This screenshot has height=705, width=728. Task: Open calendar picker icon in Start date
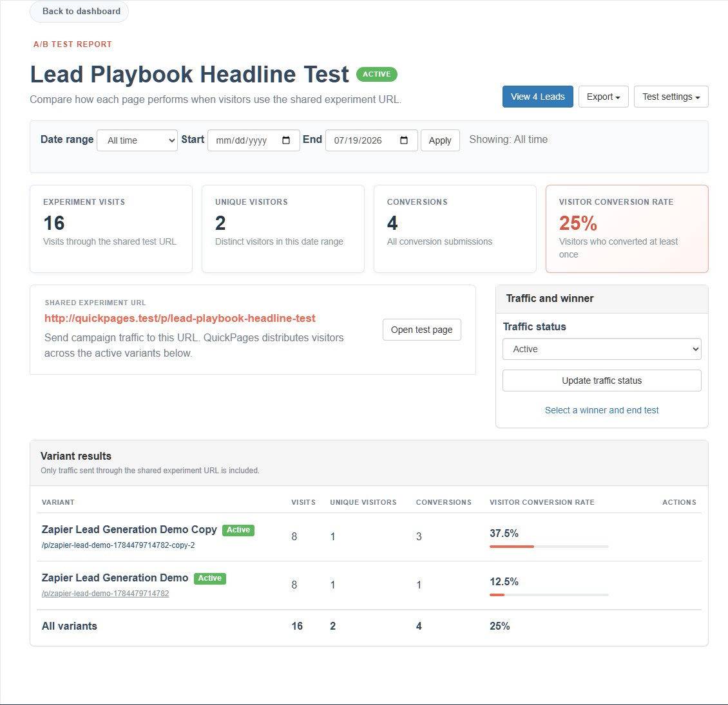(x=286, y=140)
